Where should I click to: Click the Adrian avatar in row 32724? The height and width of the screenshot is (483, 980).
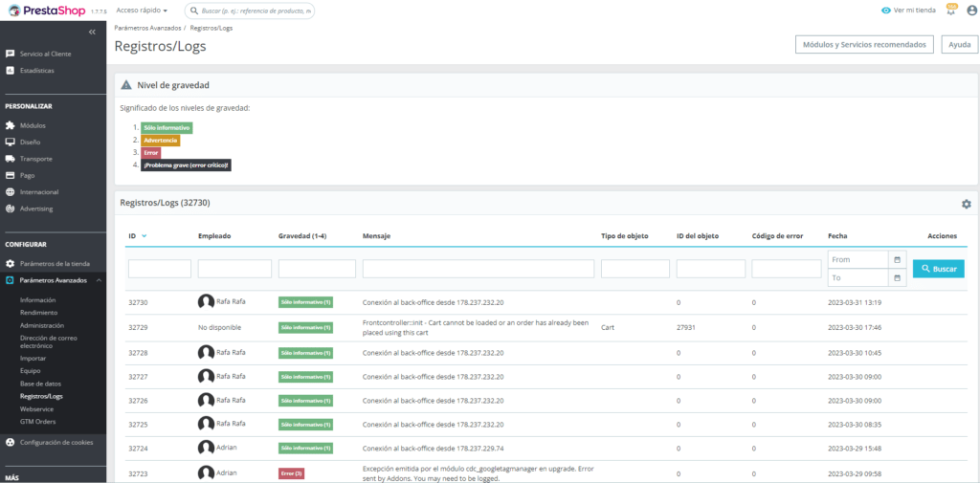[207, 448]
